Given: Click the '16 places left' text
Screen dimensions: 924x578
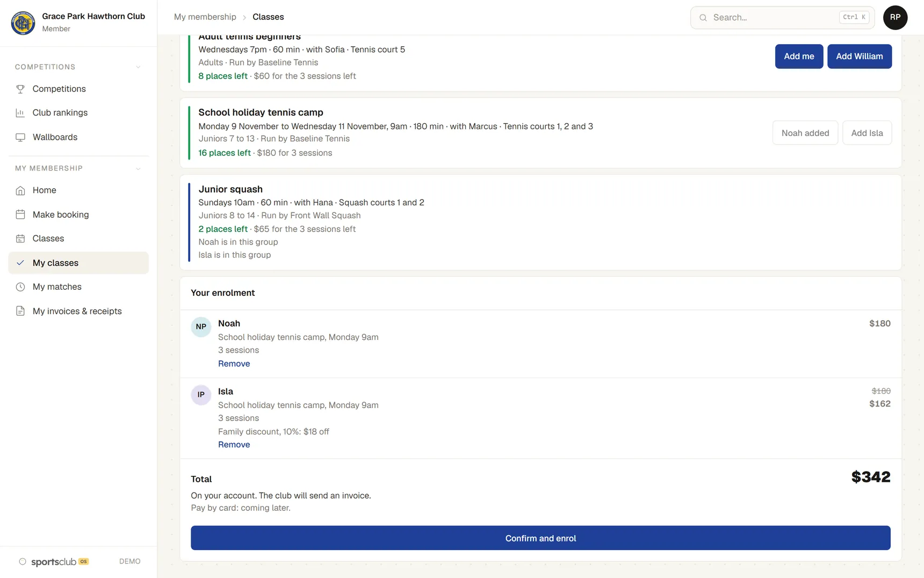Looking at the screenshot, I should click(x=225, y=153).
